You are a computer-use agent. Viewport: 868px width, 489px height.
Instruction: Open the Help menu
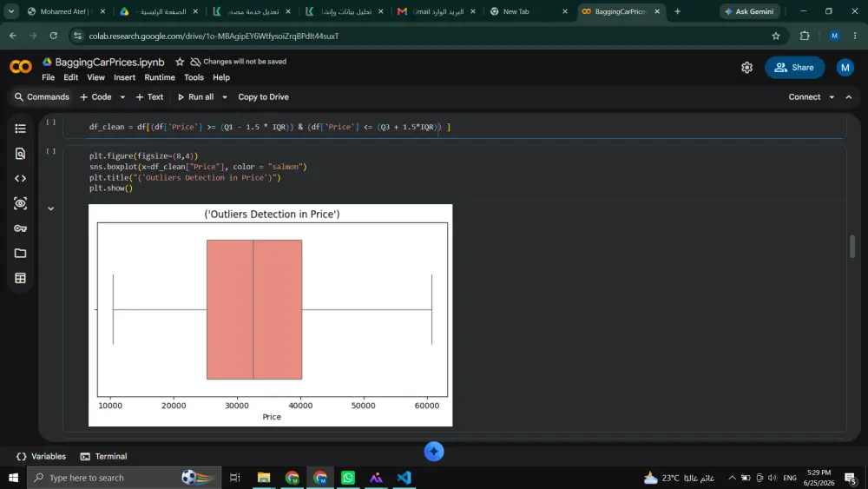point(221,77)
